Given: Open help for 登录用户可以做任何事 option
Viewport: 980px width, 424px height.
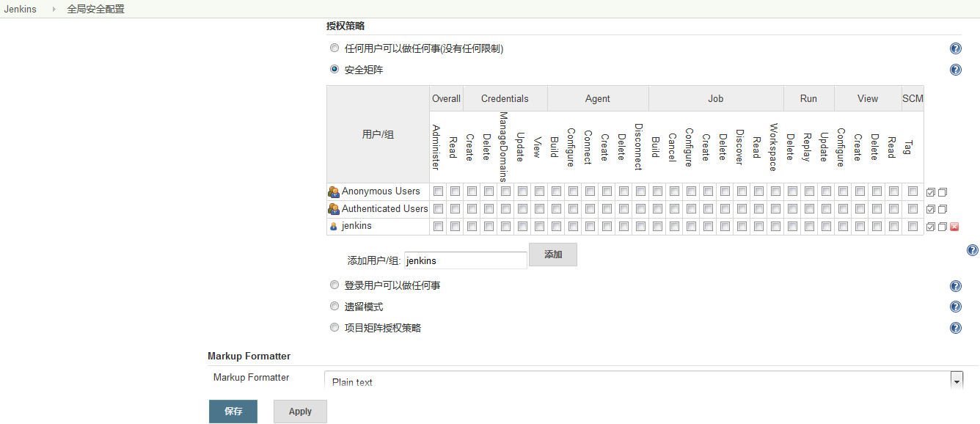Looking at the screenshot, I should (956, 286).
